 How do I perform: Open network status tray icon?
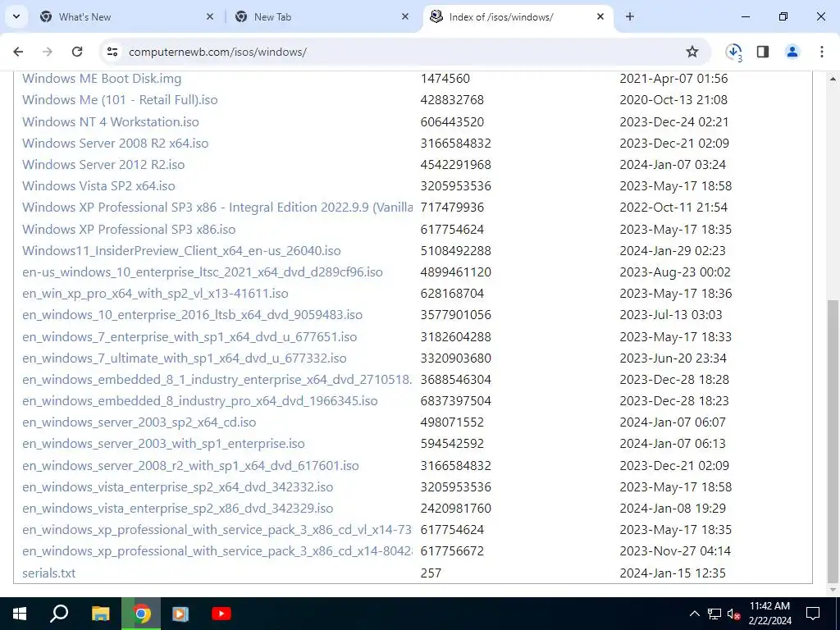tap(714, 614)
